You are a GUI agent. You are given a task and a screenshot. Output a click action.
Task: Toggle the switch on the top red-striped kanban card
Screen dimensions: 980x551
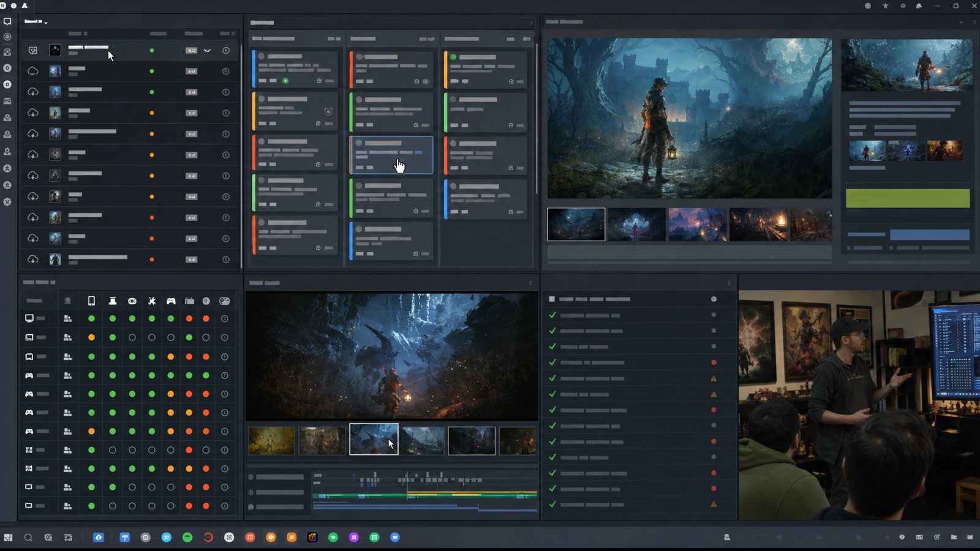426,81
